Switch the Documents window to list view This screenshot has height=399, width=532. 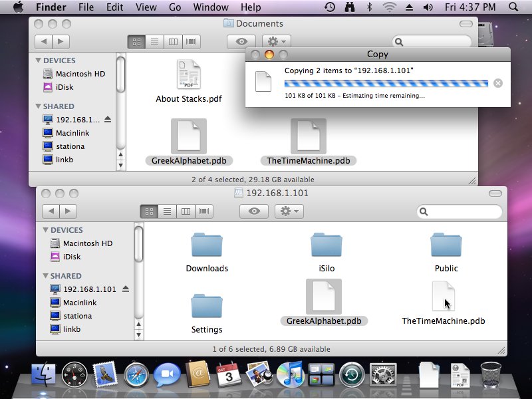(154, 42)
